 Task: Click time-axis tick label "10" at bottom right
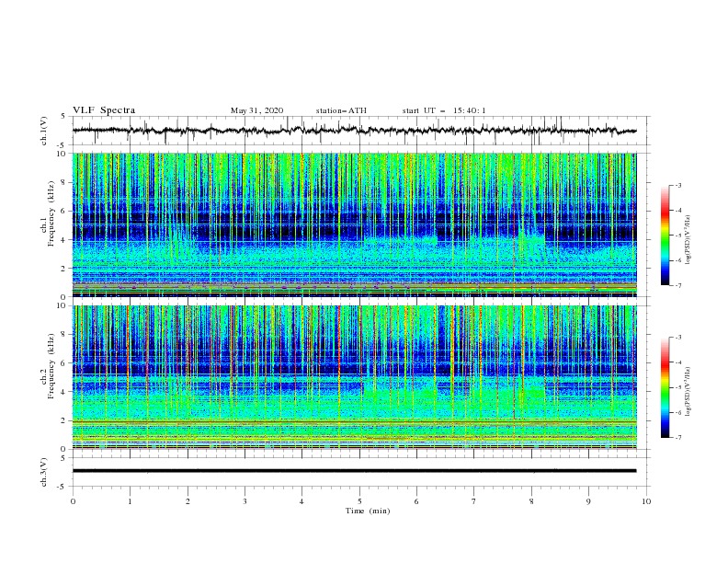pyautogui.click(x=646, y=501)
